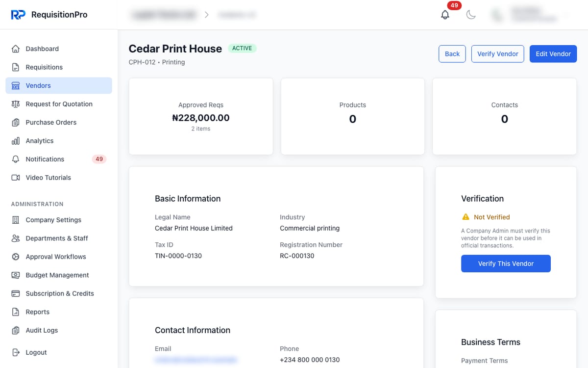The height and width of the screenshot is (368, 588).
Task: Open Analytics from the sidebar
Action: 59,141
